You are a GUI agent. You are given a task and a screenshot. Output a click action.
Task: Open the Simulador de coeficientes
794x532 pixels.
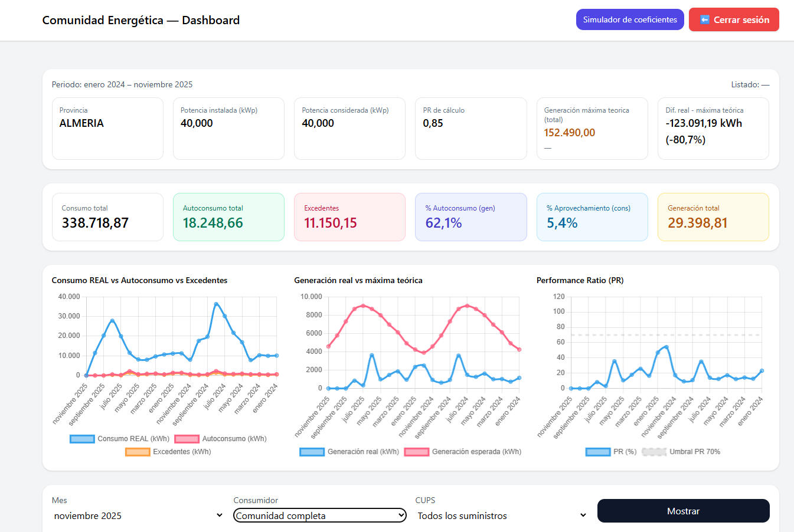(630, 19)
